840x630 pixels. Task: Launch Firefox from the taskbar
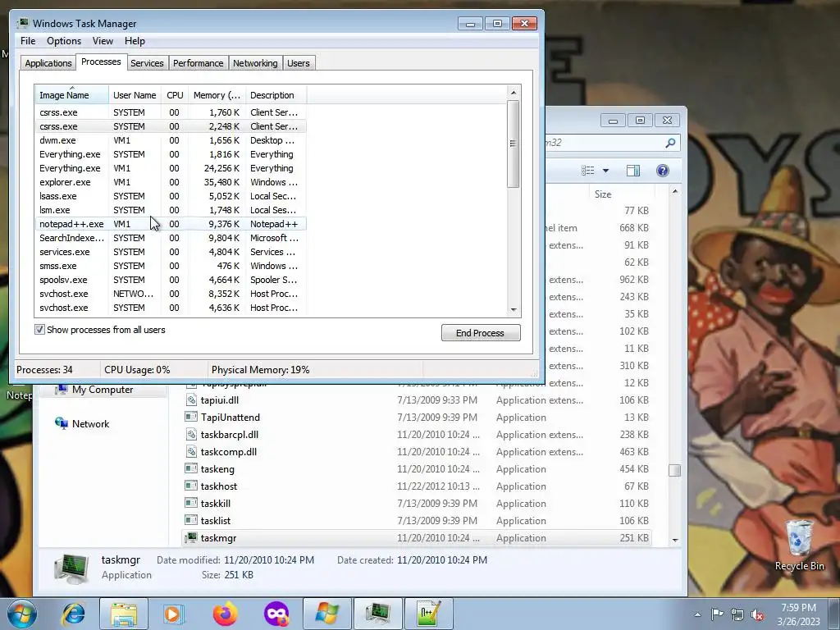[x=225, y=614]
